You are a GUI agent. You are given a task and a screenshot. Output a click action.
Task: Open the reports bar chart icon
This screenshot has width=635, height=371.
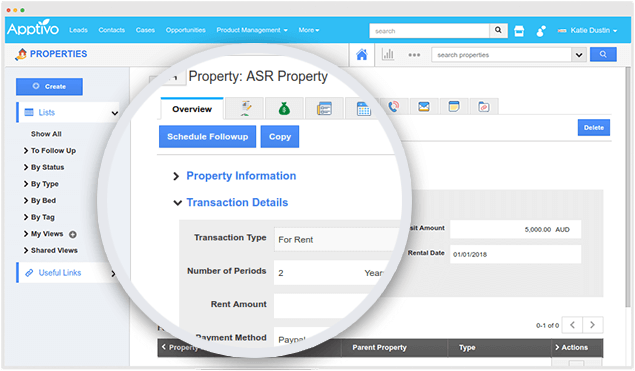pyautogui.click(x=388, y=54)
